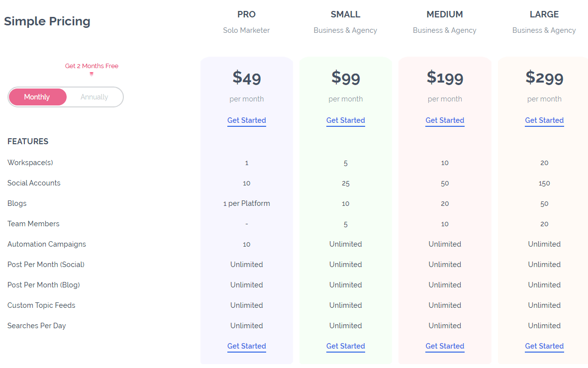This screenshot has height=368, width=588.
Task: Click Get Started under the PRO plan price
Action: tap(246, 120)
